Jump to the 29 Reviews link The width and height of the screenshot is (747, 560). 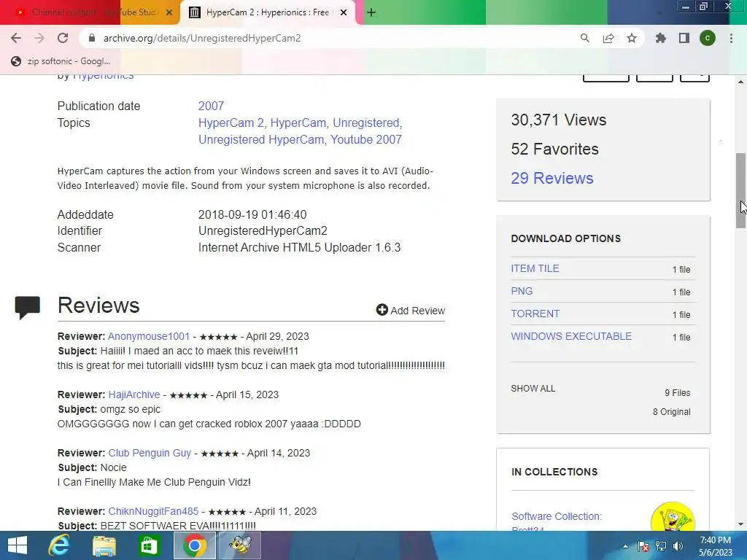pyautogui.click(x=552, y=178)
